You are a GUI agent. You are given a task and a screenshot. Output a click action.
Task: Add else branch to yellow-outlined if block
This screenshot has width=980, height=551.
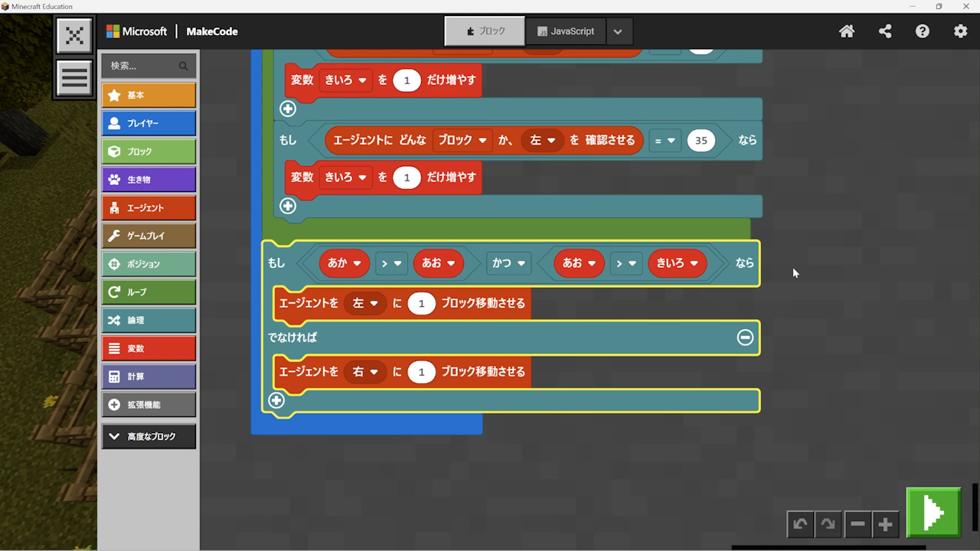click(x=276, y=400)
